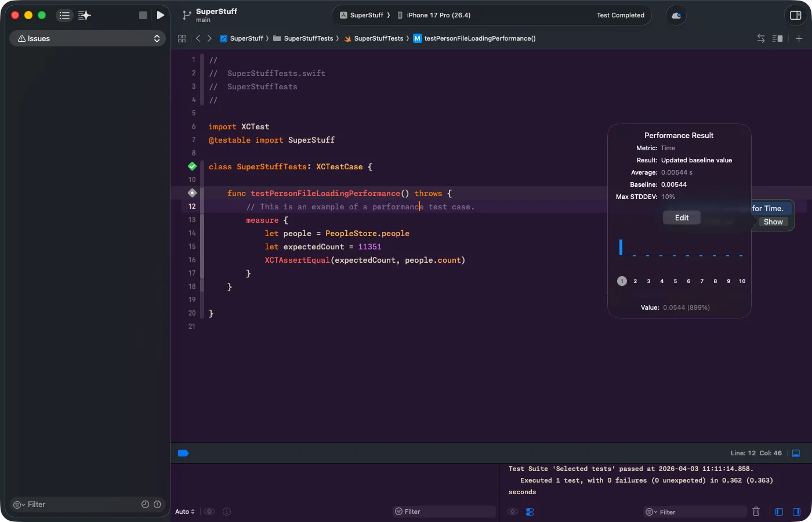This screenshot has width=812, height=522.
Task: Click the Average value 0.00544 s
Action: pyautogui.click(x=677, y=172)
